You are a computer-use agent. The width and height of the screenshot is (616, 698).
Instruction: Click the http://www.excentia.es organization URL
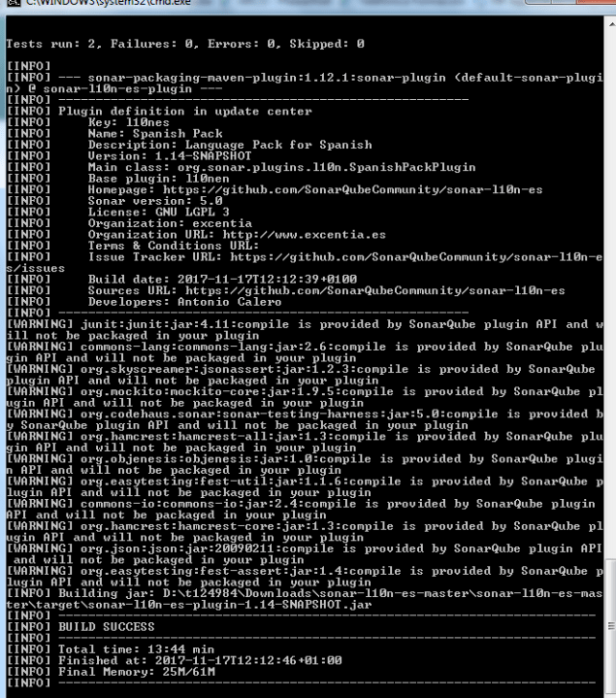point(305,235)
